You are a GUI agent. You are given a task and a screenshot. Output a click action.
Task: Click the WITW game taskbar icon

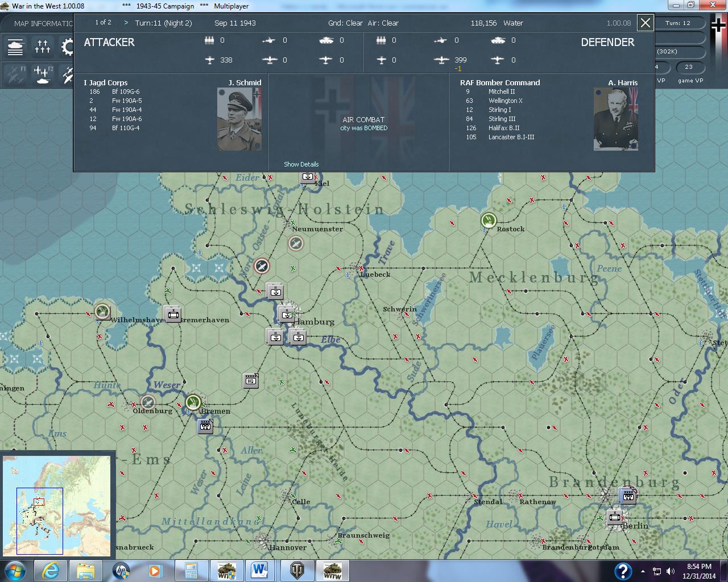pos(332,571)
